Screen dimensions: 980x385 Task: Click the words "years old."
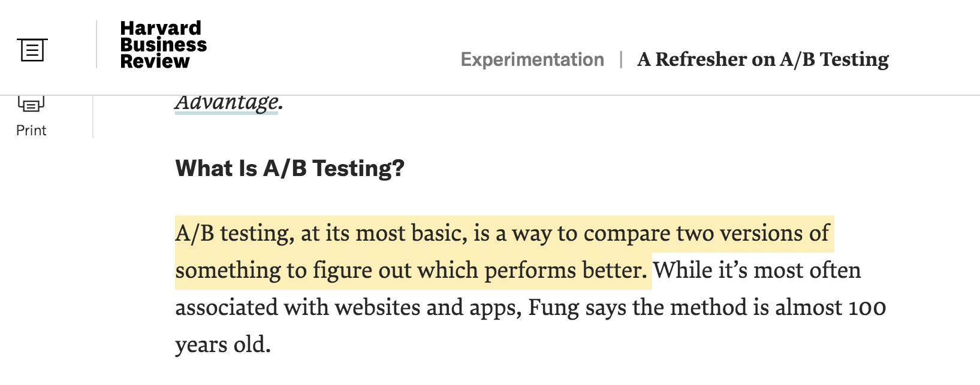223,345
